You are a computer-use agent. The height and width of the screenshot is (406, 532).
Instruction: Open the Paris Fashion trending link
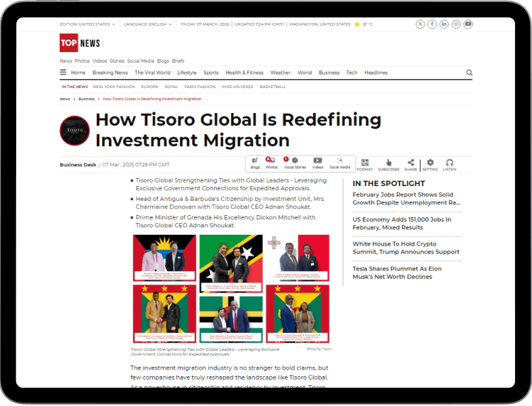pyautogui.click(x=200, y=87)
